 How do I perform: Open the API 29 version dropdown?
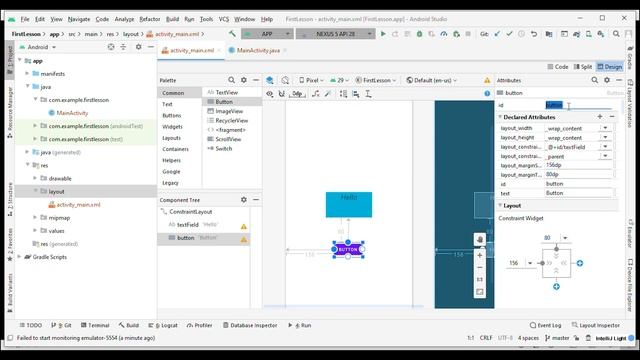[340, 80]
